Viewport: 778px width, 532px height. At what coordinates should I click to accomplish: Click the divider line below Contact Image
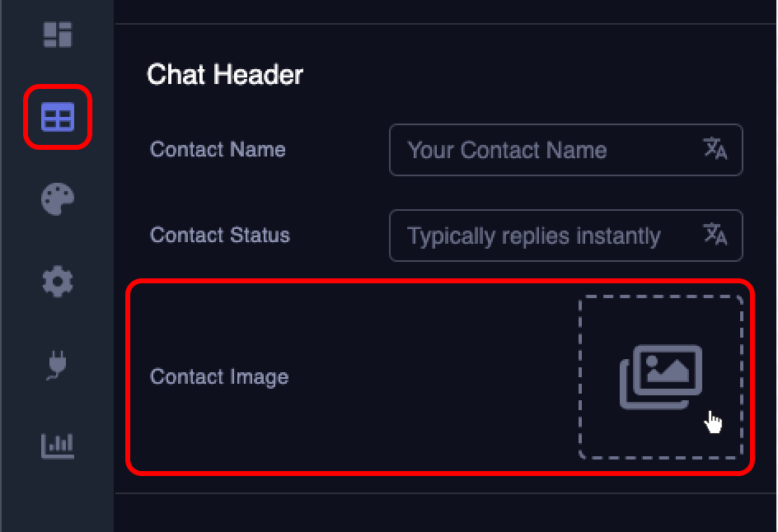445,493
